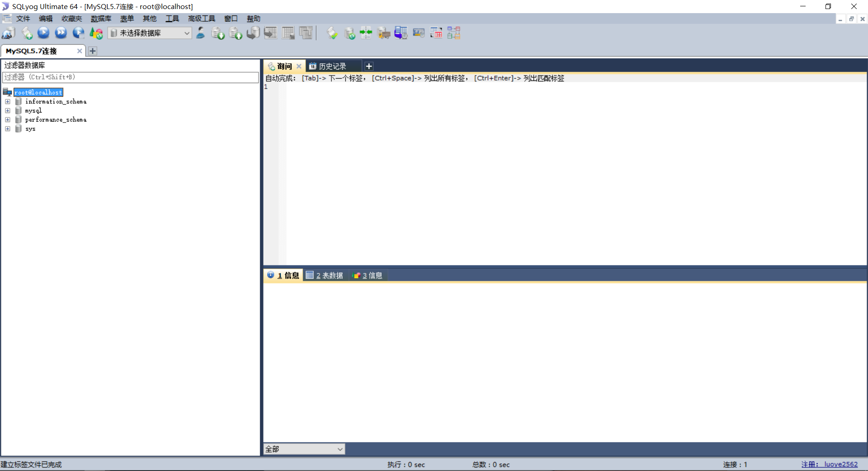Click the new connection toolbar icon
Viewport: 868px width, 471px height.
9,33
